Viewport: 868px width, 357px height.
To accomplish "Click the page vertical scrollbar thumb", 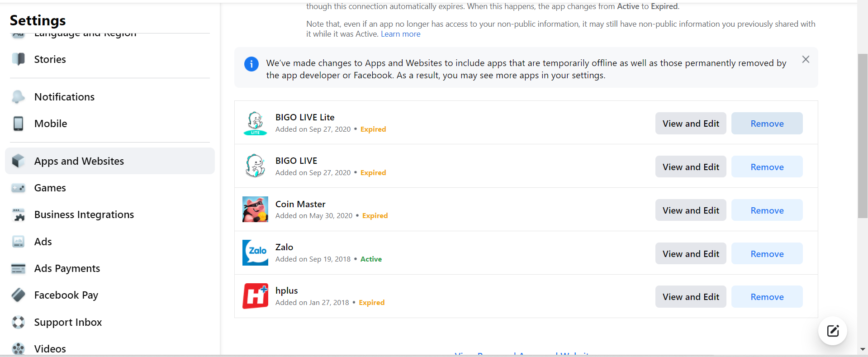I will 863,136.
